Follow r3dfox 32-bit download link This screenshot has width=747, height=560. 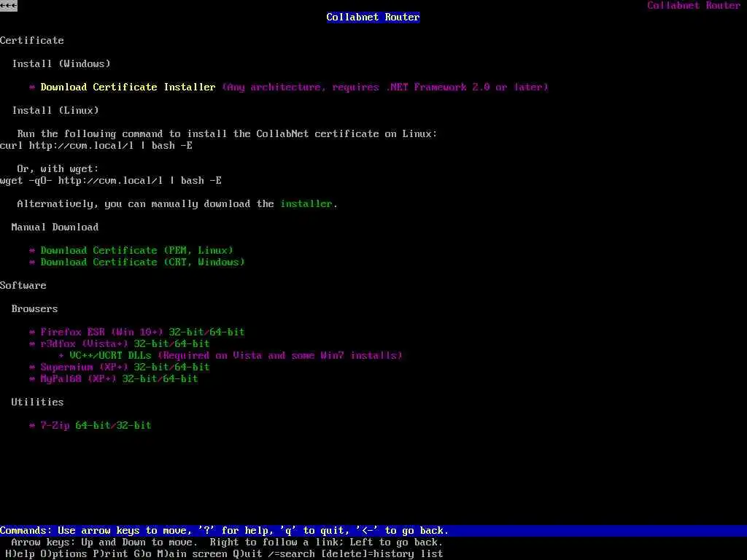pos(151,344)
